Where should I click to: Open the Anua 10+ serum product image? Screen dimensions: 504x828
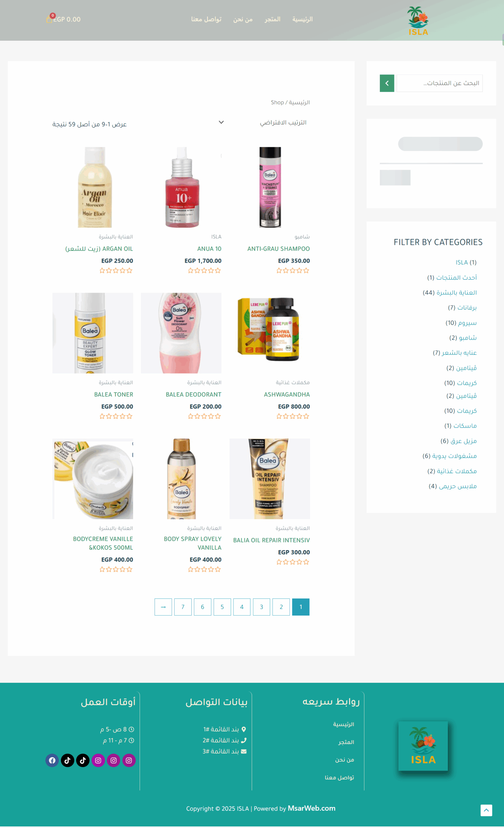point(181,187)
